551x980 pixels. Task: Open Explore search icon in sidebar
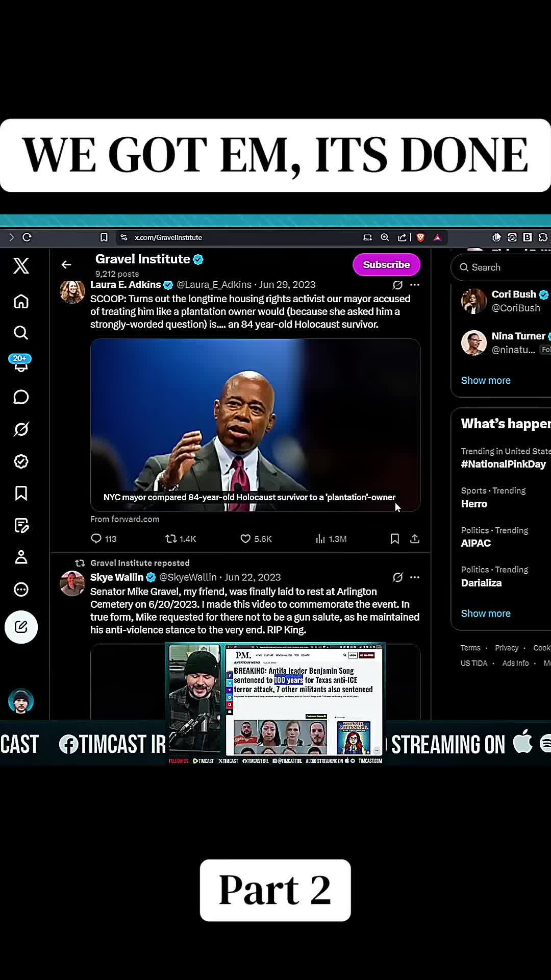[x=21, y=333]
